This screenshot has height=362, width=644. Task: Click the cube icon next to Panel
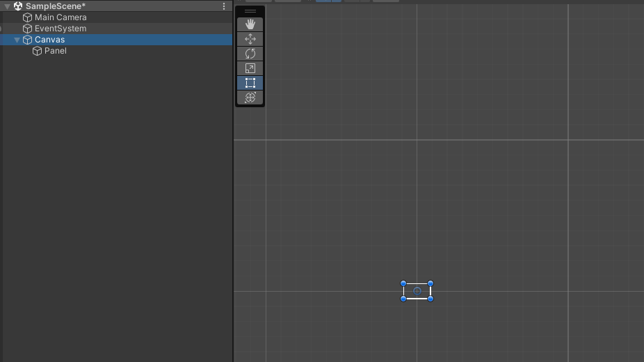point(37,51)
